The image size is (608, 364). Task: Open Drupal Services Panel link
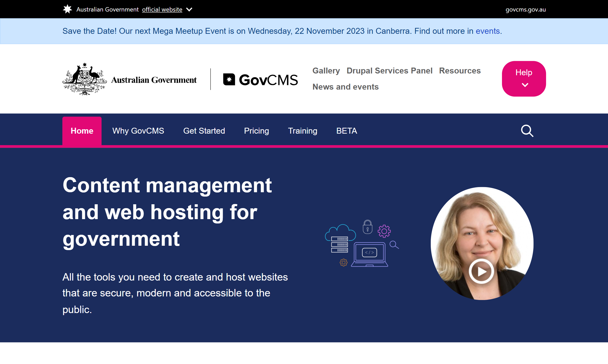389,71
